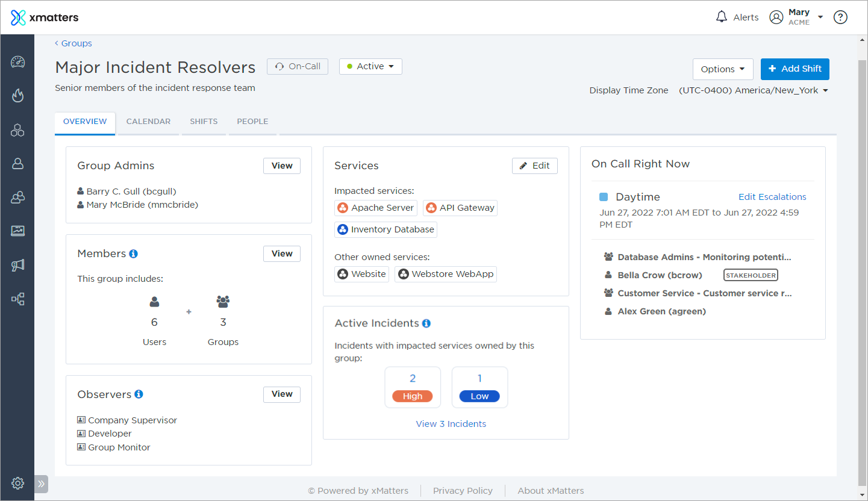The width and height of the screenshot is (868, 501).
Task: Click the Edit Escalations link
Action: 772,197
